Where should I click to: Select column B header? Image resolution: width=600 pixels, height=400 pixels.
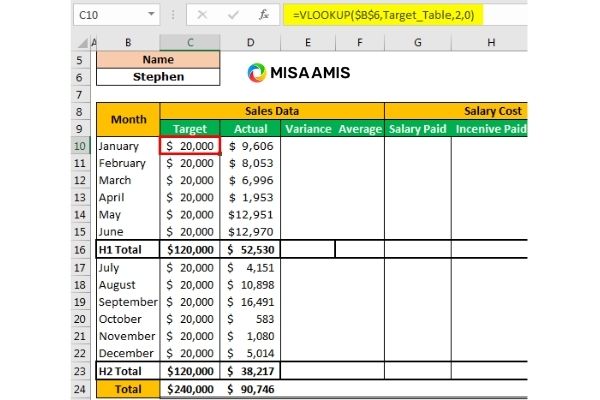click(x=128, y=42)
